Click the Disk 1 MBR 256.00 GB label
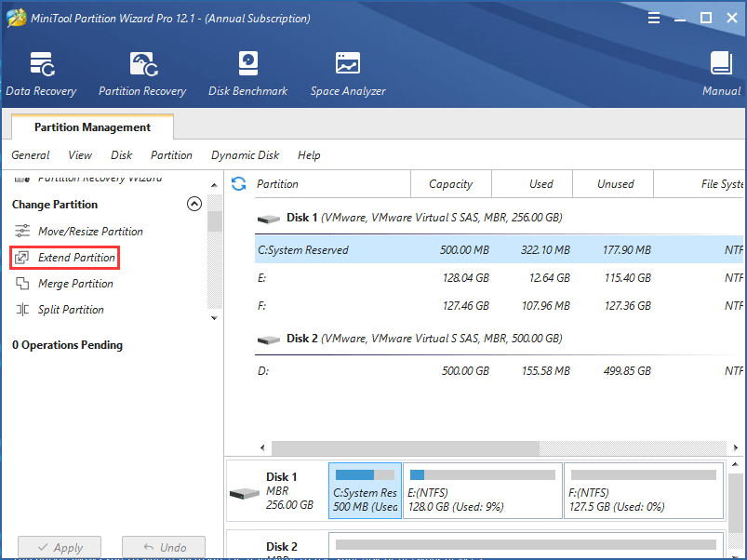The height and width of the screenshot is (560, 747). [x=289, y=490]
